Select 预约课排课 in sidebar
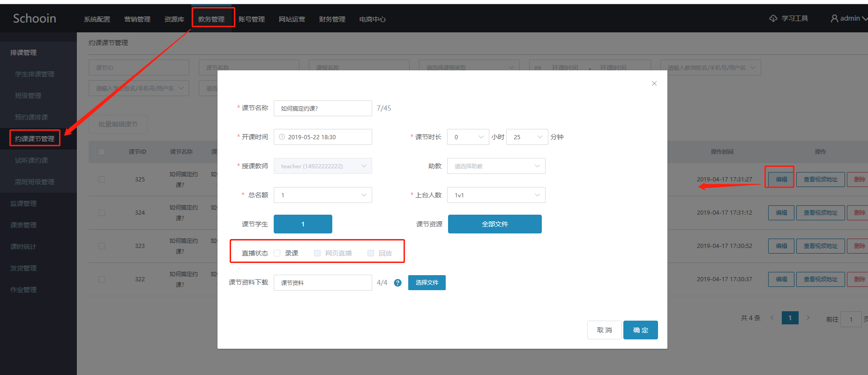This screenshot has width=868, height=375. point(31,117)
